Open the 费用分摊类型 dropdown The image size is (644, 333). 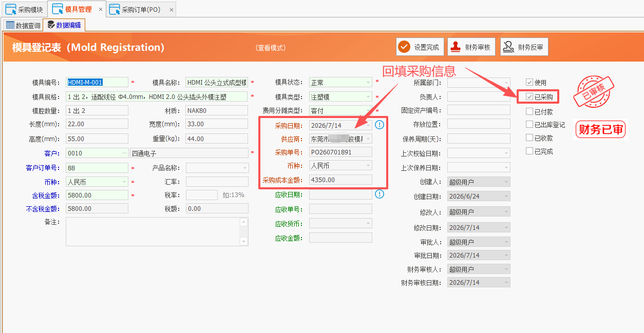point(368,110)
